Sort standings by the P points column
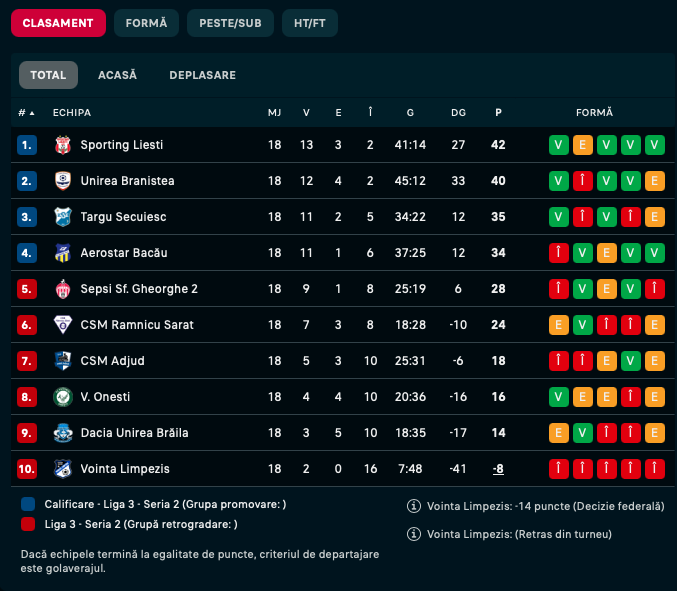 [498, 113]
